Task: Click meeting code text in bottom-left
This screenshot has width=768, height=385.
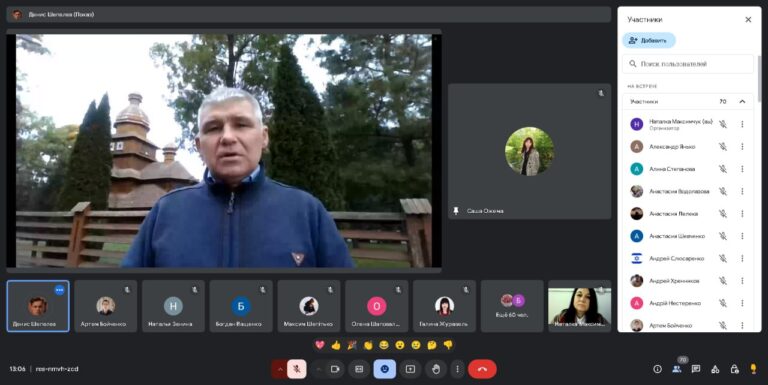Action: (x=57, y=369)
